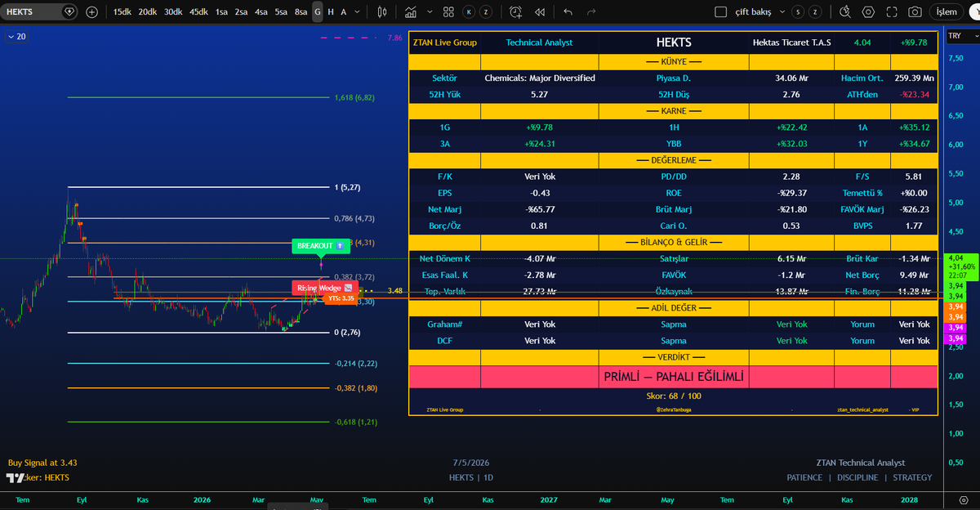This screenshot has width=980, height=510.
Task: Click the circled S toolbar button
Action: pos(798,12)
